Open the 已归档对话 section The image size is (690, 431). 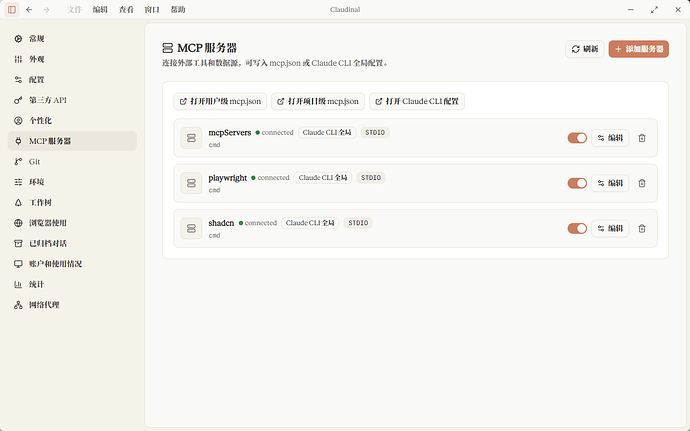(x=72, y=243)
